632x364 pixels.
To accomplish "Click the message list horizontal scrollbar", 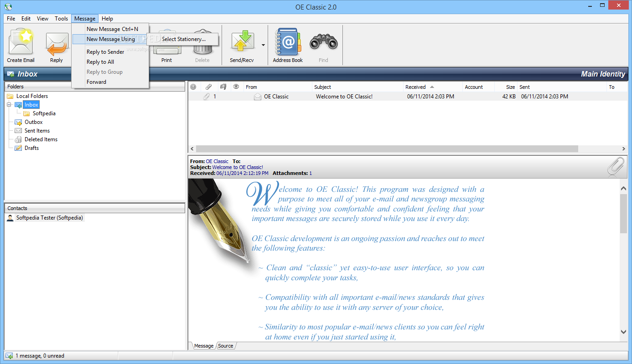I will tap(387, 149).
